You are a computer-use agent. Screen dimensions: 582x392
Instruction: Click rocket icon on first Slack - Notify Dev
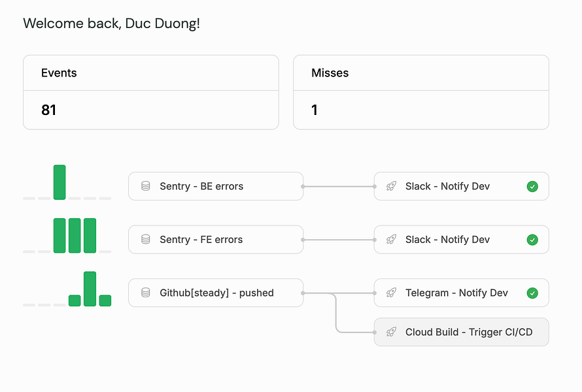[x=391, y=186]
